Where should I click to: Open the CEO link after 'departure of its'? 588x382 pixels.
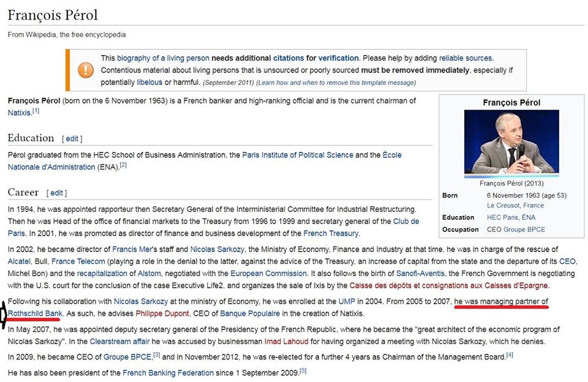tap(567, 261)
